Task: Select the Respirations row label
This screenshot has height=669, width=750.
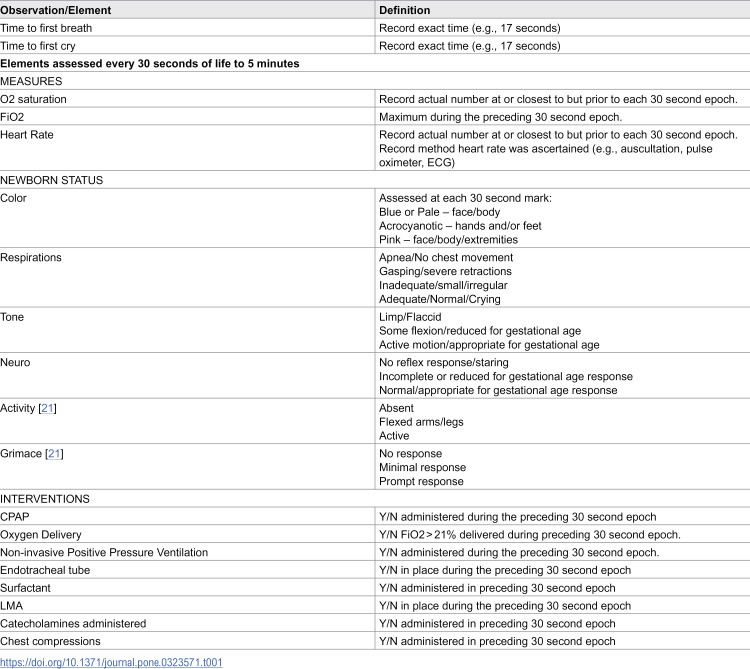Action: pyautogui.click(x=31, y=257)
